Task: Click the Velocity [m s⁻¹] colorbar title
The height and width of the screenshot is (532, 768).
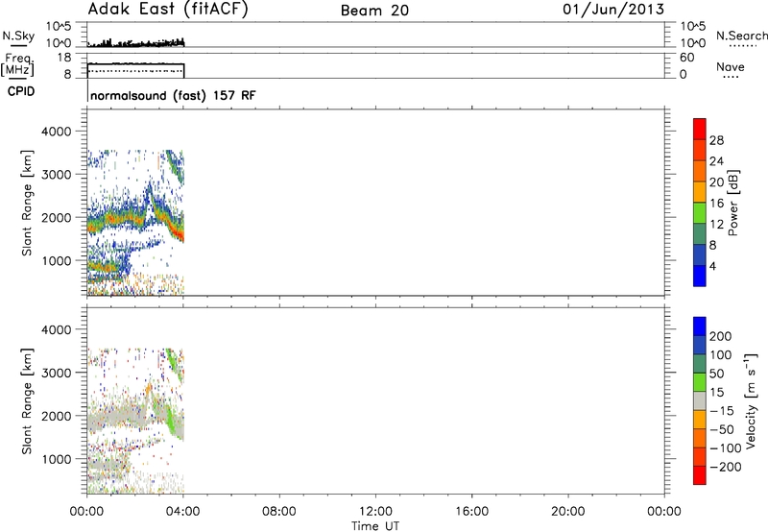Action: [752, 400]
